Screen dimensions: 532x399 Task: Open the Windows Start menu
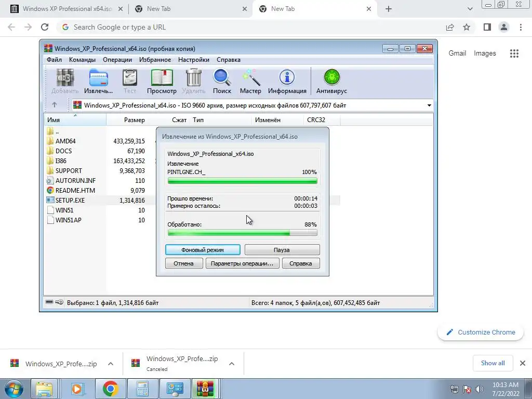click(14, 389)
